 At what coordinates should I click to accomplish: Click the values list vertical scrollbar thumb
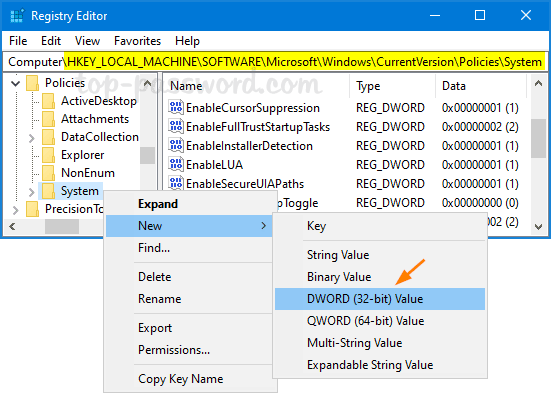point(538,139)
